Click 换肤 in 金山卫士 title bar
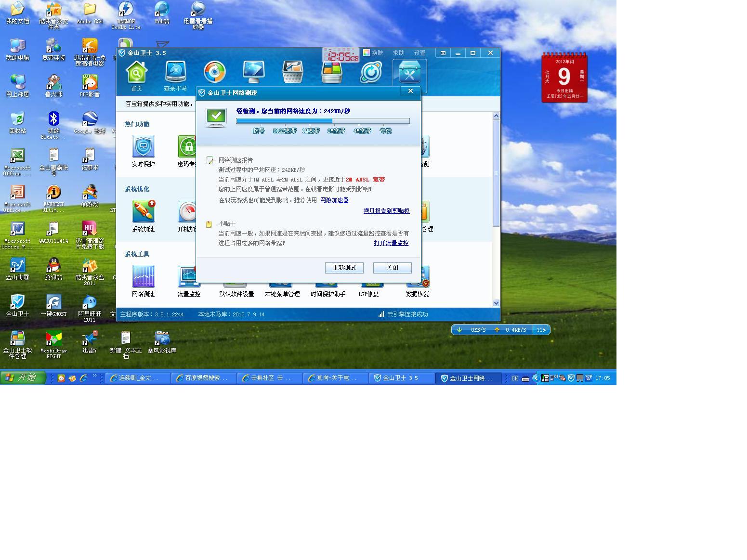The image size is (747, 560). tap(373, 53)
